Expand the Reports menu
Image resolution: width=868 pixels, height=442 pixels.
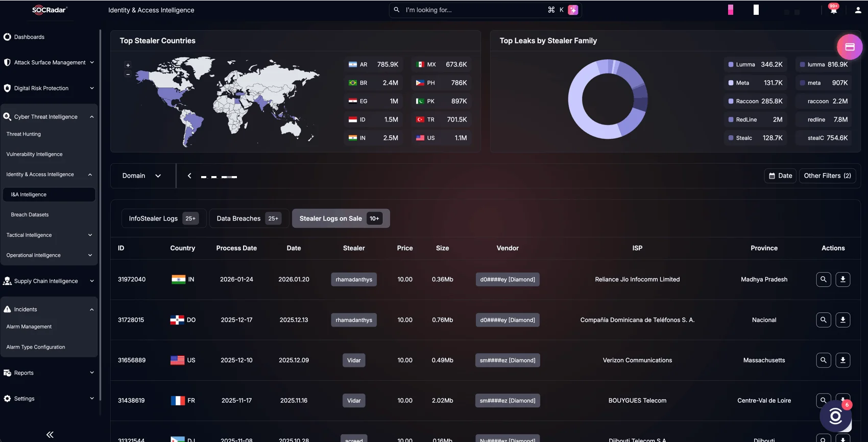pos(49,373)
